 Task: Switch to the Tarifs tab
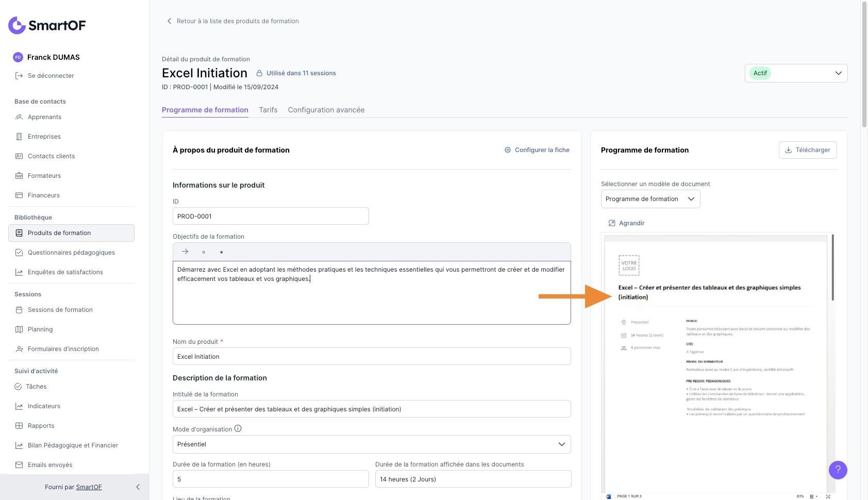pos(268,110)
